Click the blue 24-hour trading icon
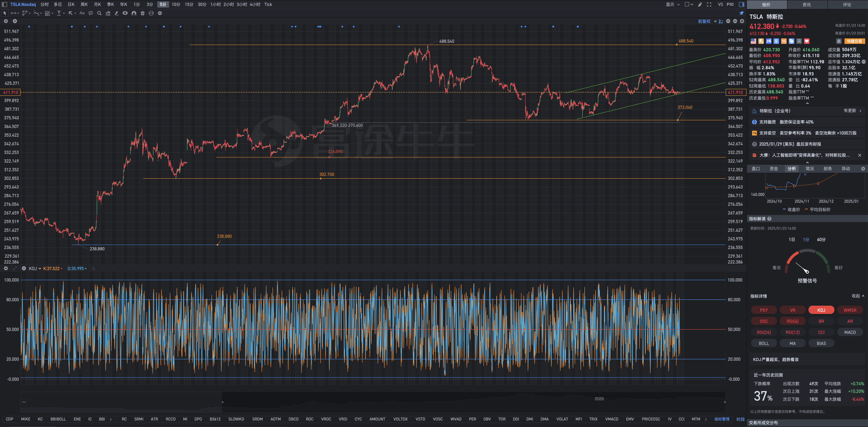This screenshot has height=427, width=868. pos(769,41)
